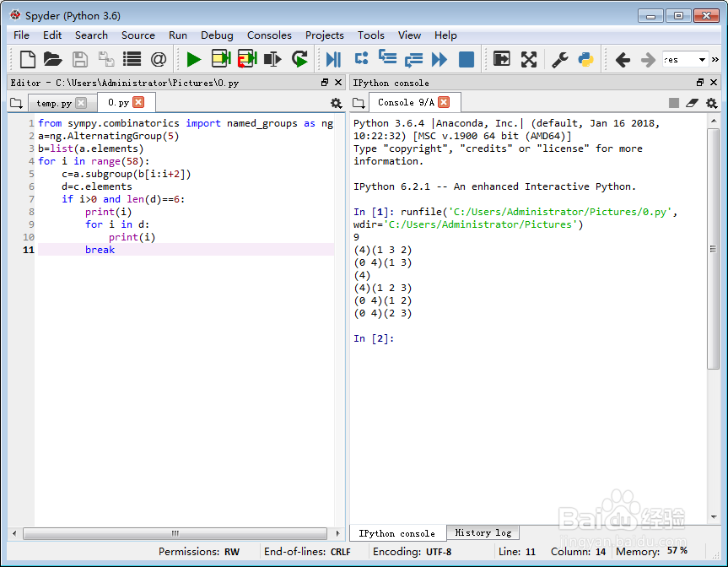The image size is (728, 567).
Task: Browse console tabs icon
Action: click(x=359, y=103)
